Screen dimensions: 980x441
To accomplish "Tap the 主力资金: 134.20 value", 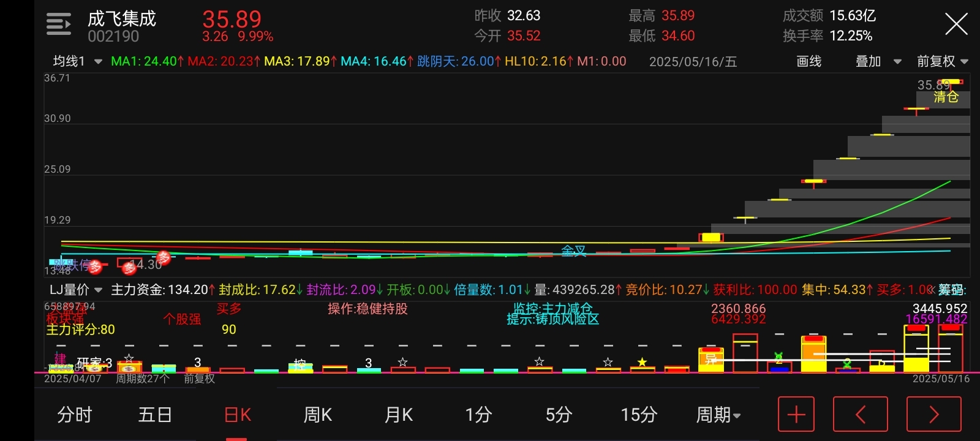I will (163, 290).
